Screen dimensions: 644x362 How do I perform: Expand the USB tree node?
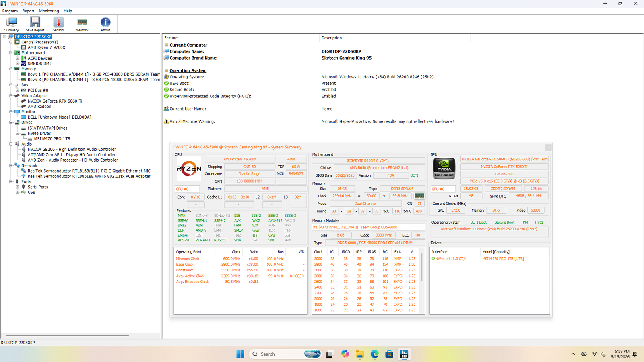tap(17, 192)
